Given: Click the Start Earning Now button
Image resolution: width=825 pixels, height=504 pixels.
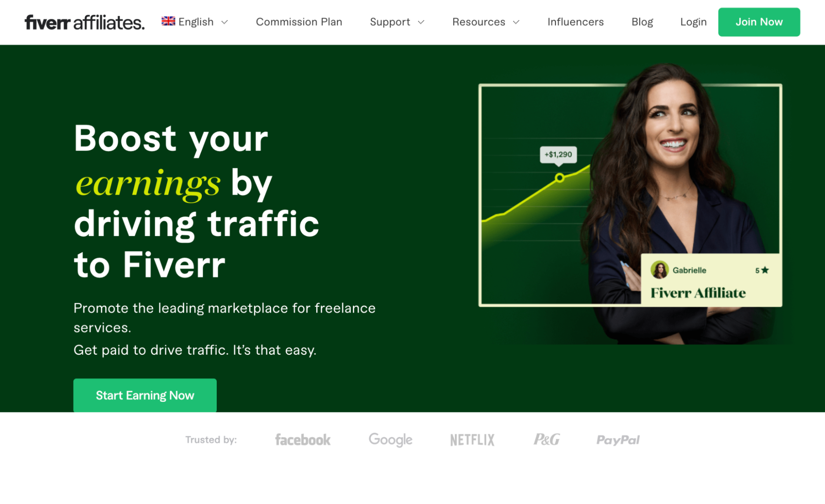Looking at the screenshot, I should pos(145,395).
